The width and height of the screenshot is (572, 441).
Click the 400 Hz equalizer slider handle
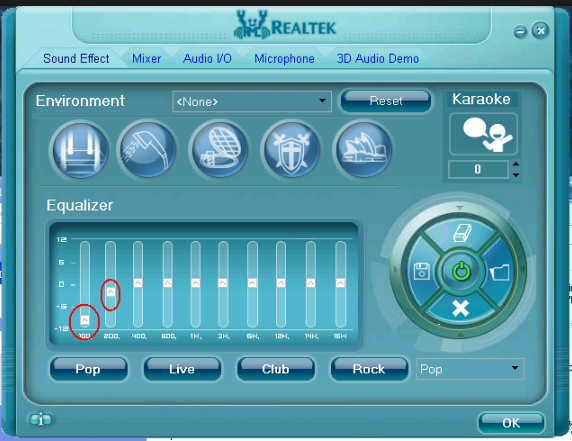(x=138, y=283)
